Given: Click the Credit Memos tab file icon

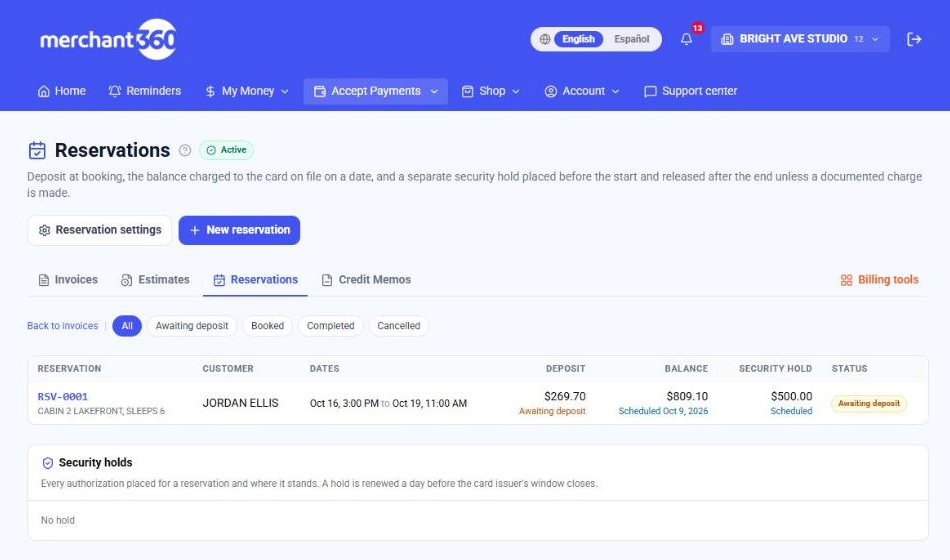Looking at the screenshot, I should click(327, 280).
